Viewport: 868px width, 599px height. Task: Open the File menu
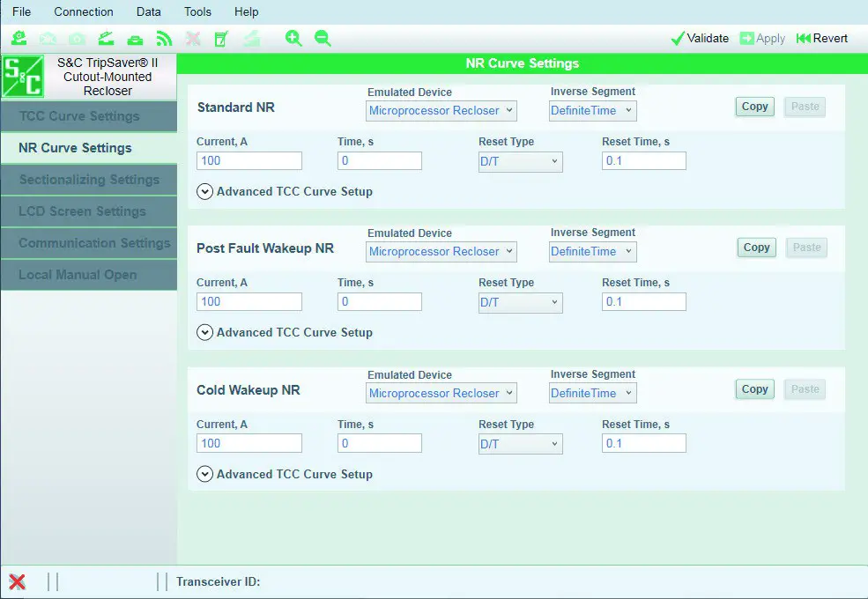(x=21, y=11)
